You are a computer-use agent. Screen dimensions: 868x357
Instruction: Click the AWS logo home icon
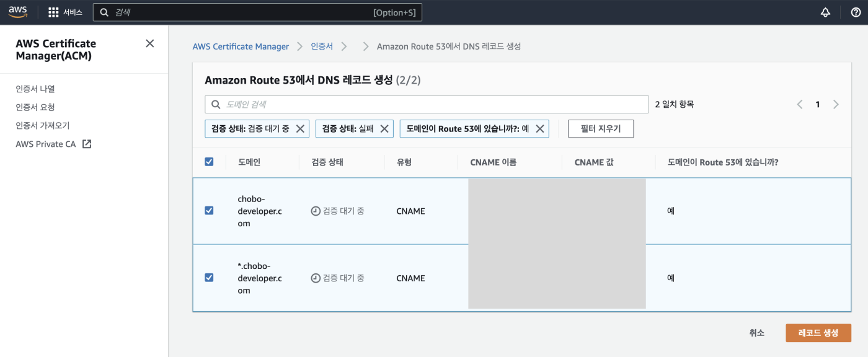tap(18, 12)
